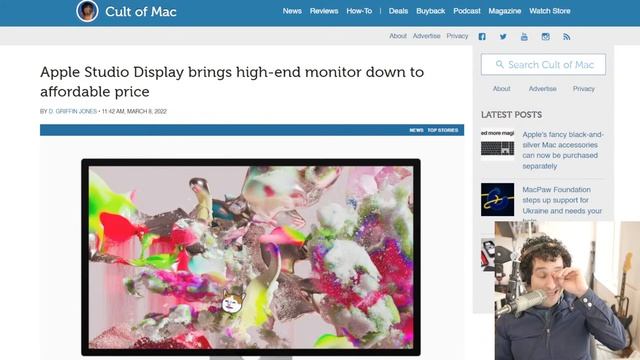Click the Apple Studio Display article headline

(232, 82)
